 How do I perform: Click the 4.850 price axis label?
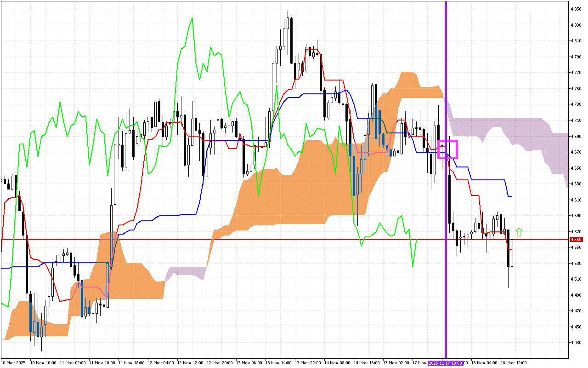click(x=576, y=9)
